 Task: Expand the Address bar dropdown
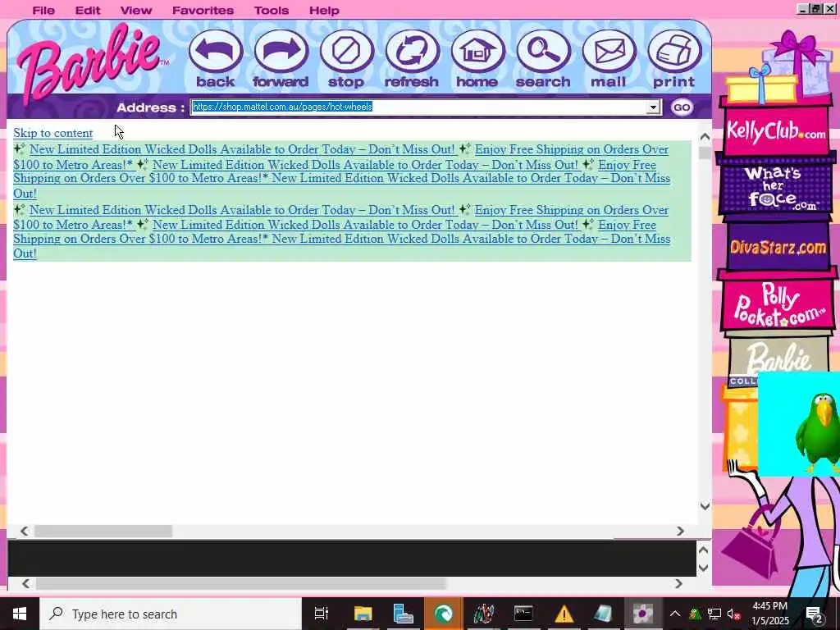point(653,107)
